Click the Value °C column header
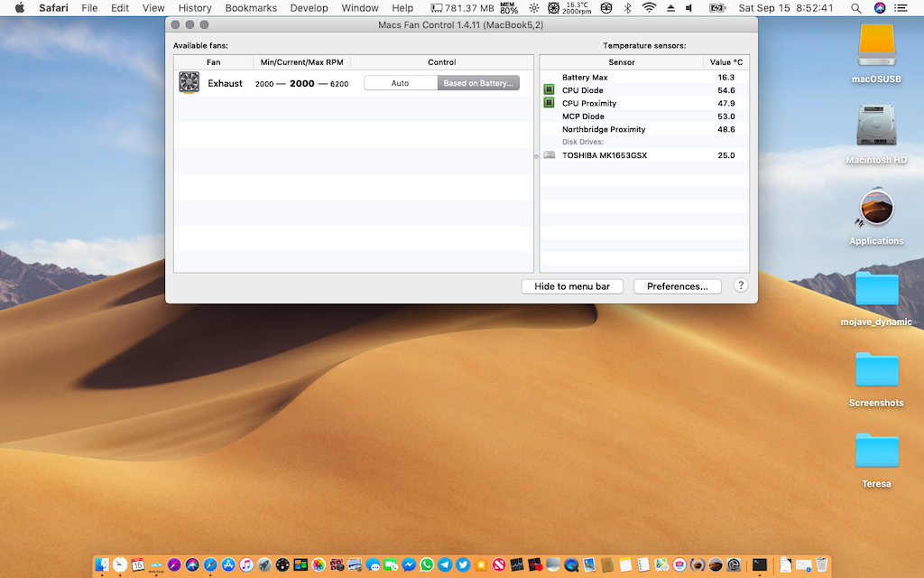The width and height of the screenshot is (924, 578). (x=726, y=62)
